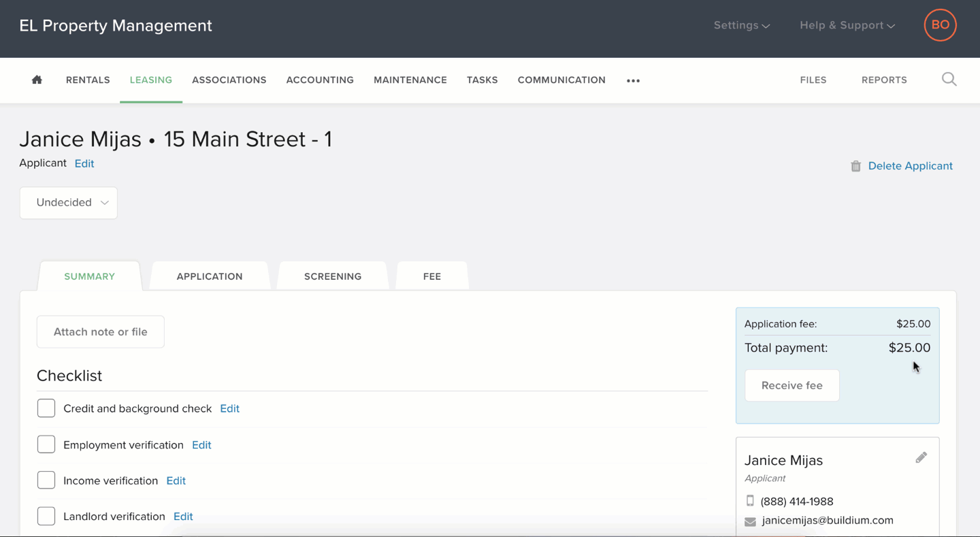Open the BO user avatar menu
The width and height of the screenshot is (980, 537).
click(940, 25)
